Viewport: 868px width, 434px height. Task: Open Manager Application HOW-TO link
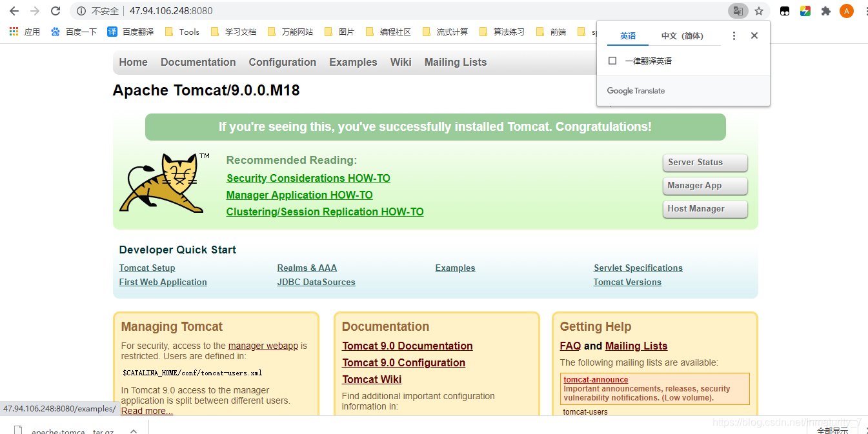(299, 195)
